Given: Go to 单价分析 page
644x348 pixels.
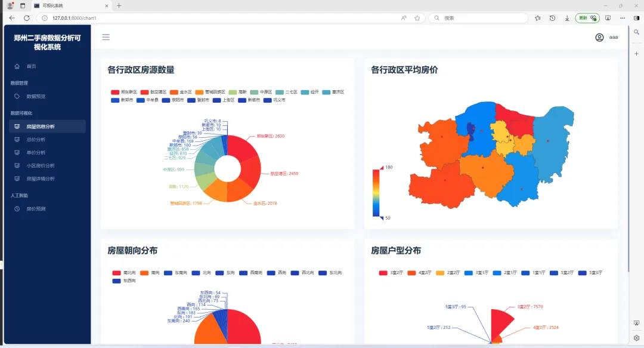Looking at the screenshot, I should click(x=36, y=153).
